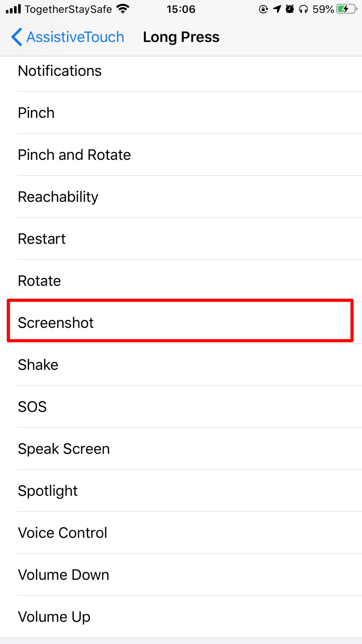This screenshot has width=362, height=644.
Task: Tap the cellular signal bars icon
Action: point(13,9)
